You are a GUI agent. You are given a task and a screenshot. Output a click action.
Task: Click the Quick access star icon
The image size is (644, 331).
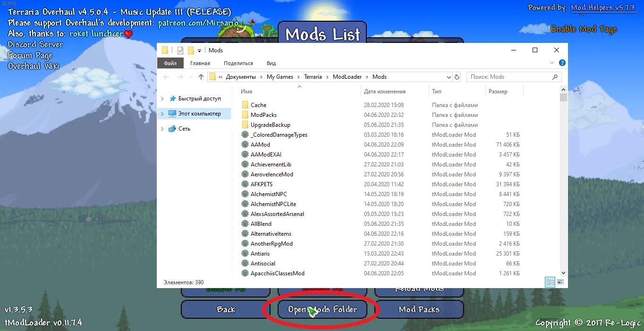(x=172, y=99)
